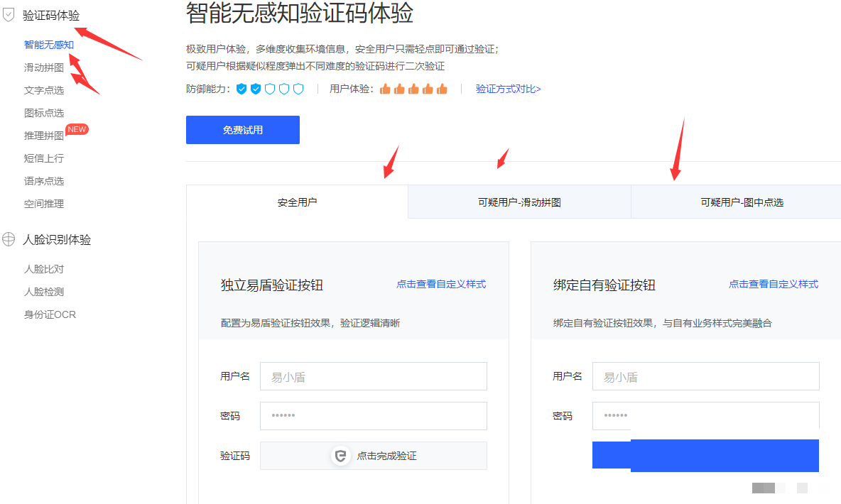Click the last thumbs-up experience icon
The width and height of the screenshot is (841, 504).
pos(442,89)
